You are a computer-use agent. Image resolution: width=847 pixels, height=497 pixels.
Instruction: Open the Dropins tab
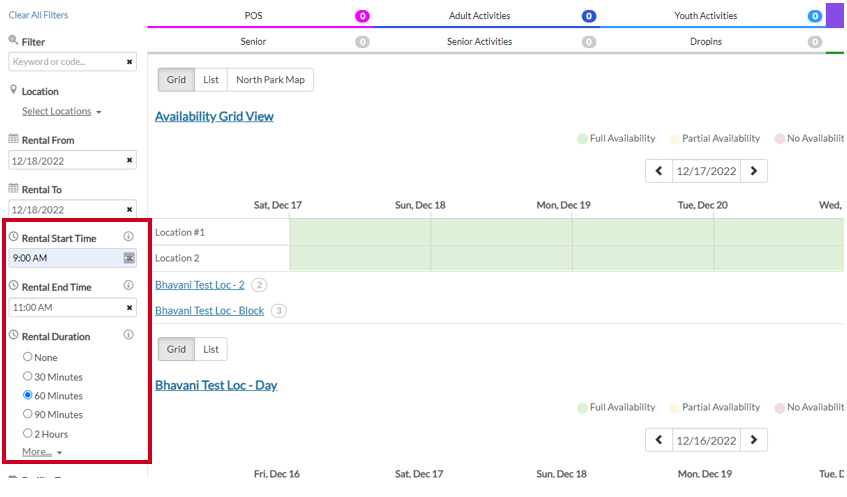[x=705, y=42]
